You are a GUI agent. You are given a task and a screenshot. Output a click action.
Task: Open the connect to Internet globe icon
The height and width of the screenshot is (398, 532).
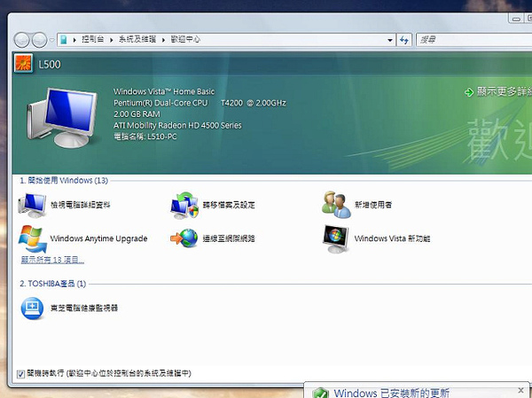pos(184,238)
